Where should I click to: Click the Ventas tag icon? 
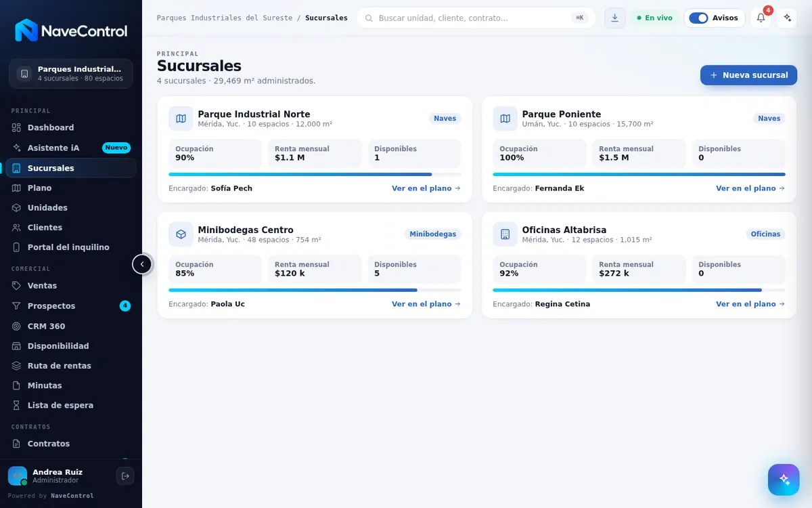(x=17, y=286)
